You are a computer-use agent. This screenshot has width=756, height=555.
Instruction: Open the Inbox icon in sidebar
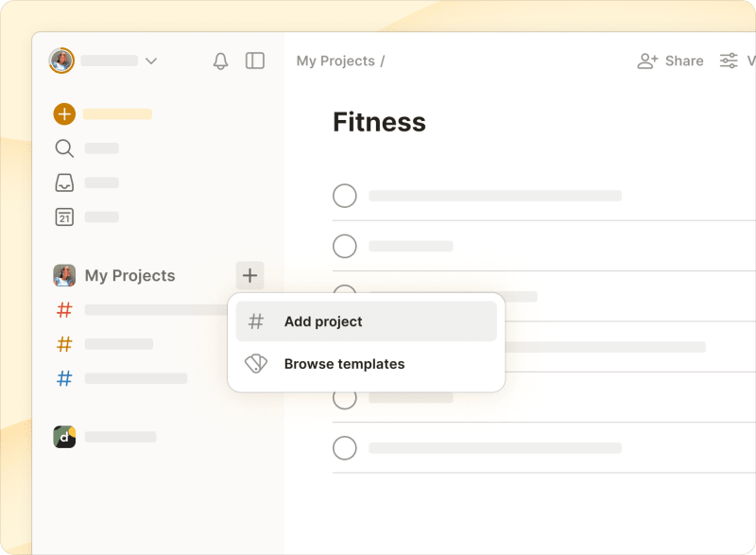click(62, 182)
